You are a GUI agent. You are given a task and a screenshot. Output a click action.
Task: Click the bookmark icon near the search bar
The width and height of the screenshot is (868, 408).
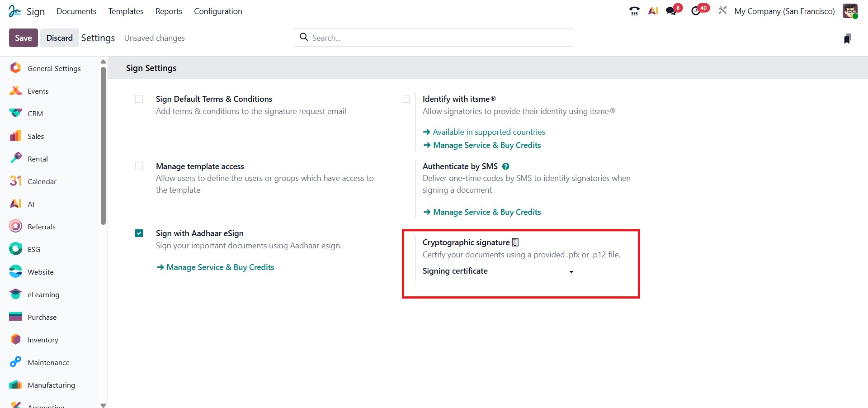click(847, 39)
